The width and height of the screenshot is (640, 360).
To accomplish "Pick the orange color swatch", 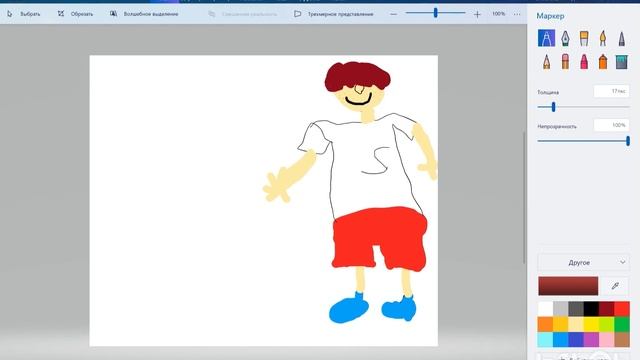I will (545, 324).
